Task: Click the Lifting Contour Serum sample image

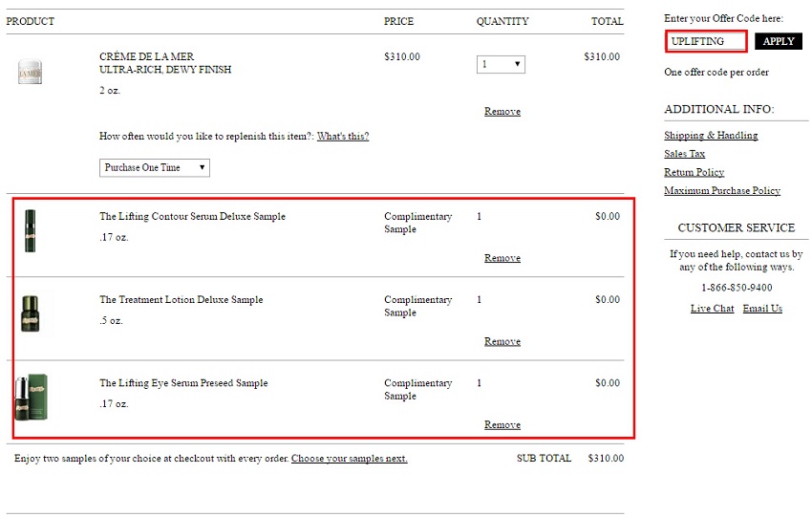Action: click(31, 230)
